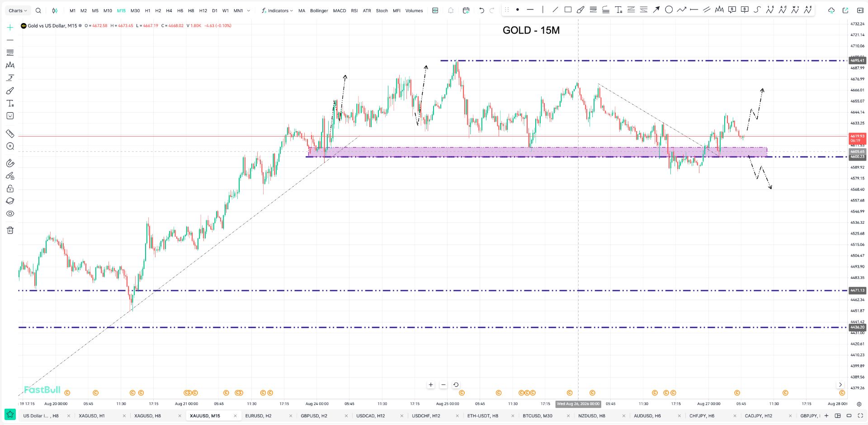Screen dimensions: 868x425
Task: Undo the last chart action
Action: [x=481, y=10]
